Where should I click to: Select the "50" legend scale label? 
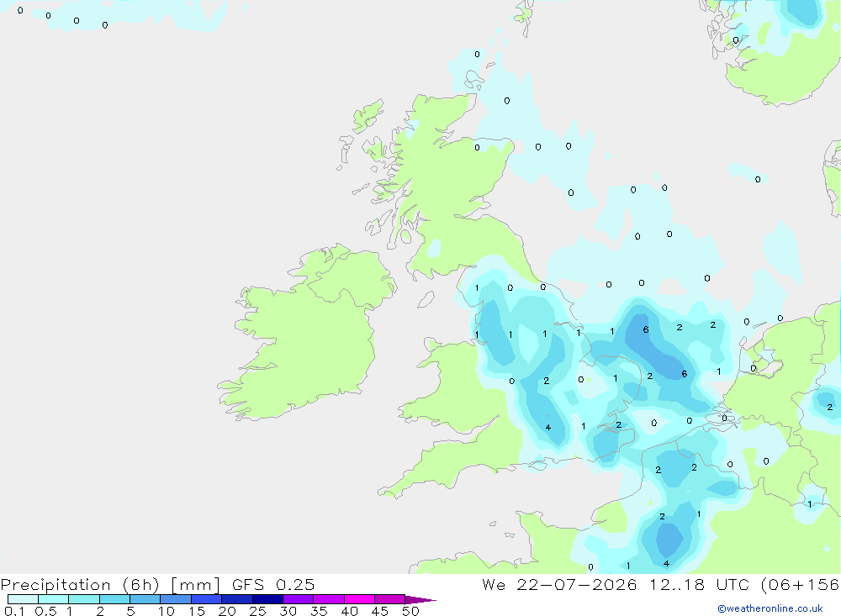[410, 611]
